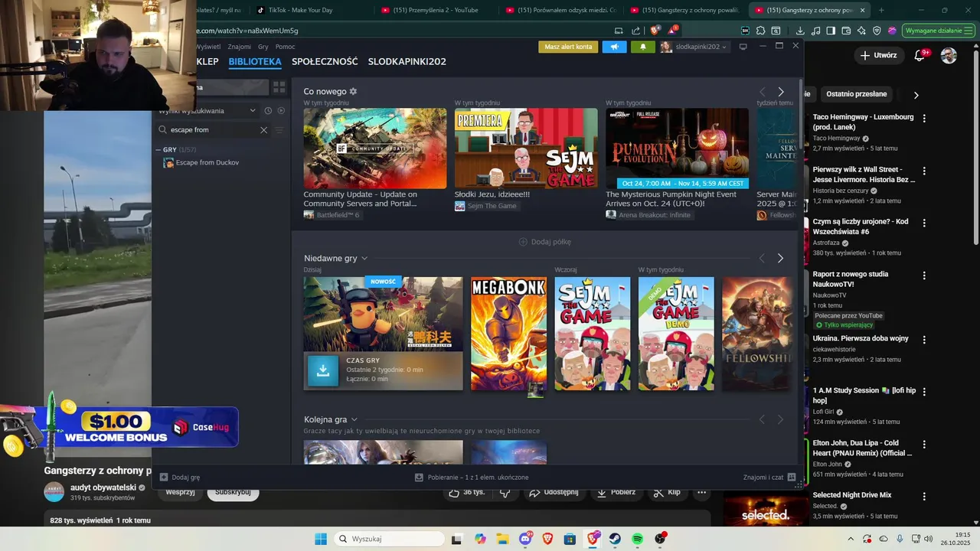Viewport: 980px width, 551px height.
Task: Open browser downloads icon
Action: pos(800,31)
